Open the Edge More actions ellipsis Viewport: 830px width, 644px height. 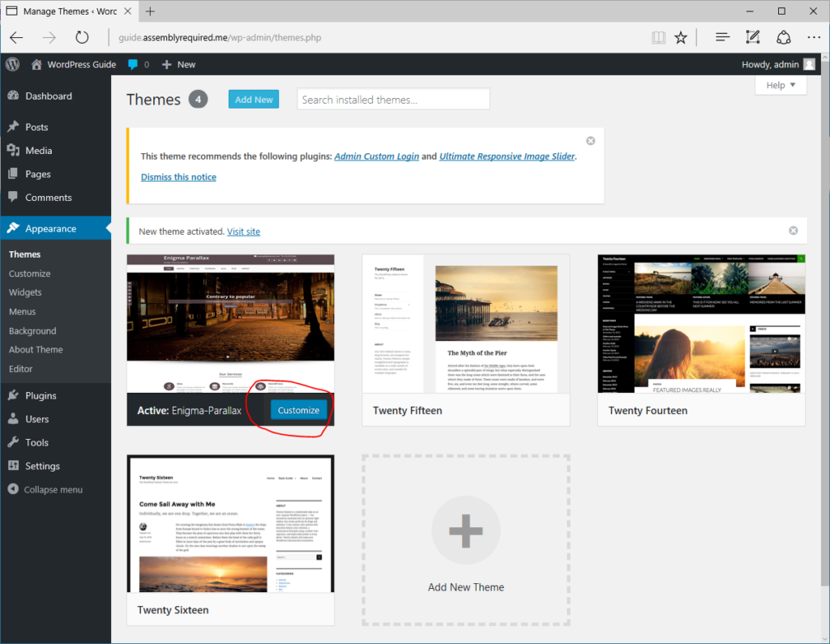click(813, 37)
